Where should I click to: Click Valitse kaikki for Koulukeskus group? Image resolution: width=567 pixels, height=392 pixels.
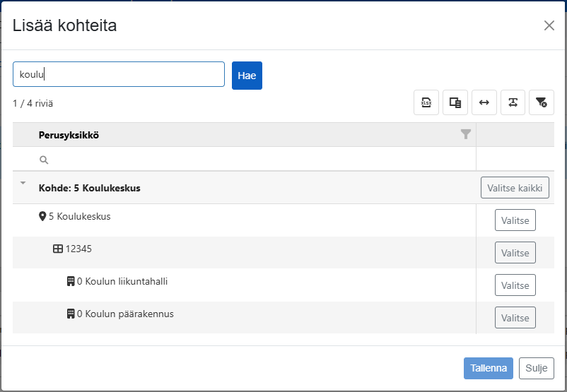click(x=515, y=188)
